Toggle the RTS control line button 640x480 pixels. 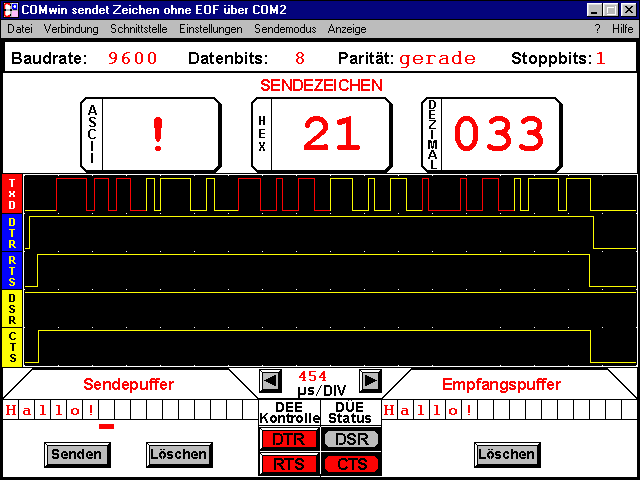tap(289, 463)
